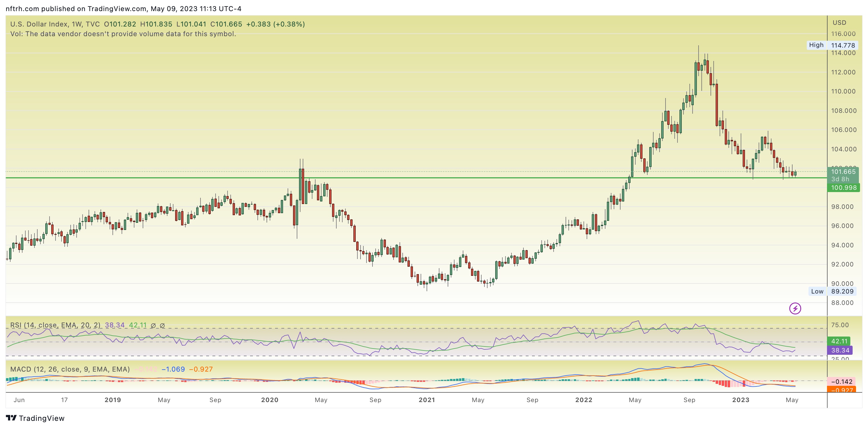The height and width of the screenshot is (428, 868).
Task: Click the Vol data vendor notice text
Action: [x=123, y=34]
